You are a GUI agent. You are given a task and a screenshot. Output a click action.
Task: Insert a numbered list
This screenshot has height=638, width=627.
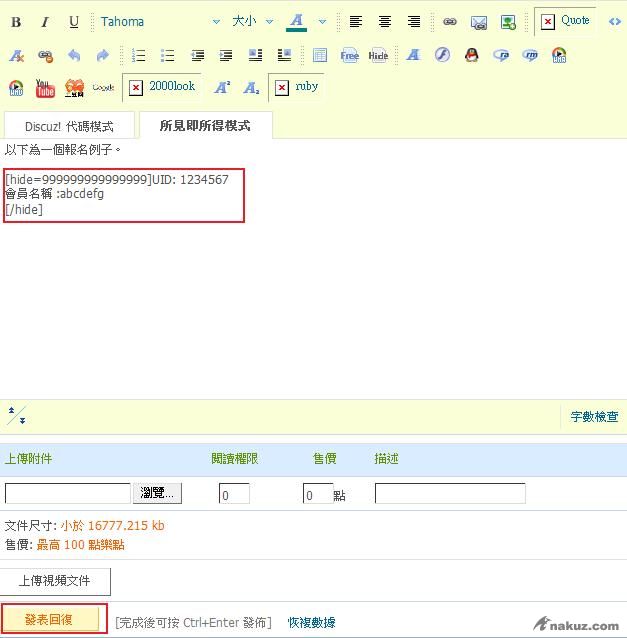139,55
